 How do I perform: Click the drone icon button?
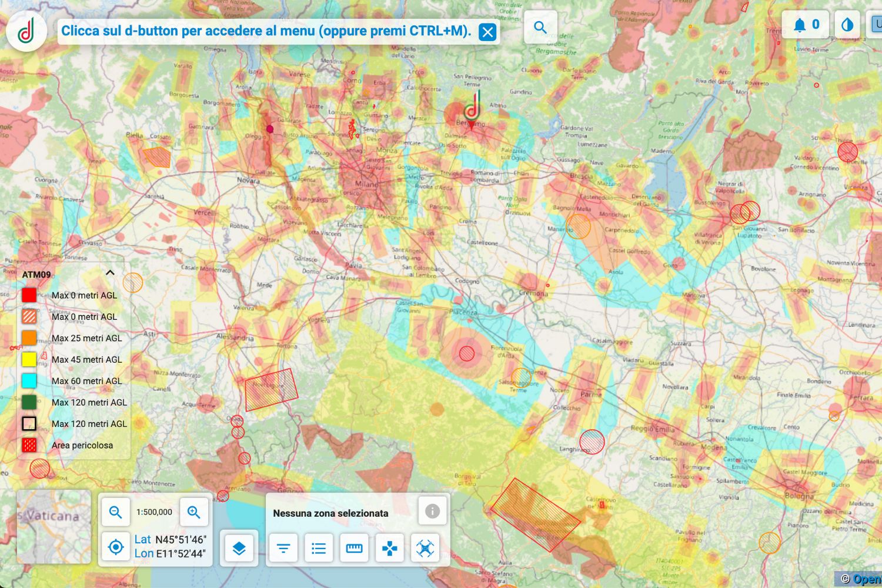coord(425,548)
